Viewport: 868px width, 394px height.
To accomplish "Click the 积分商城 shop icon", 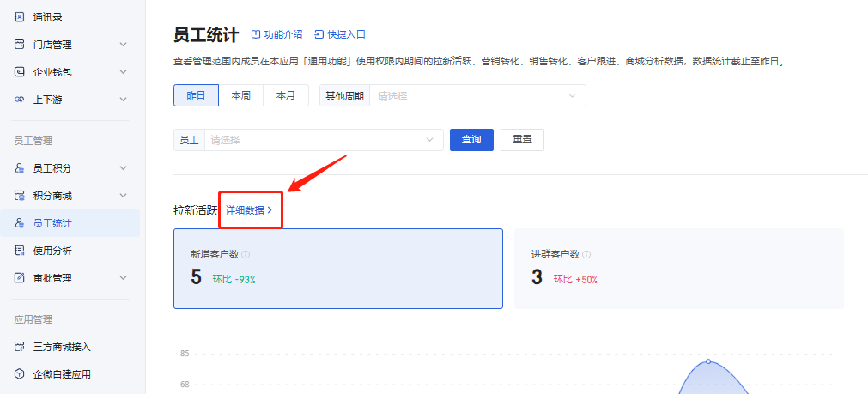I will tap(20, 196).
